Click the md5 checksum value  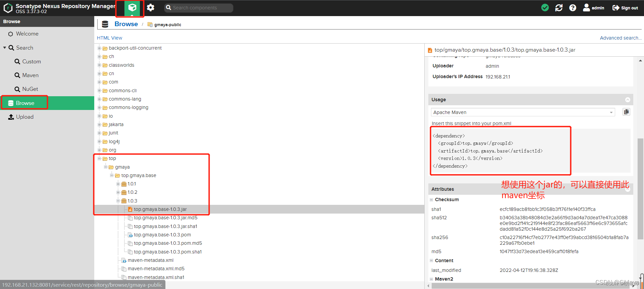tap(539, 251)
